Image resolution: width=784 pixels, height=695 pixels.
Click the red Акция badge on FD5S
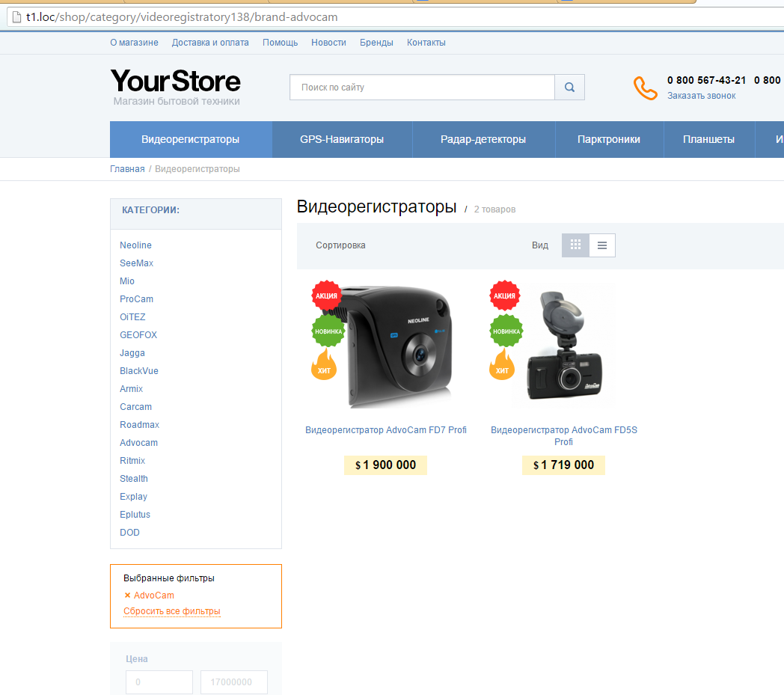point(504,296)
